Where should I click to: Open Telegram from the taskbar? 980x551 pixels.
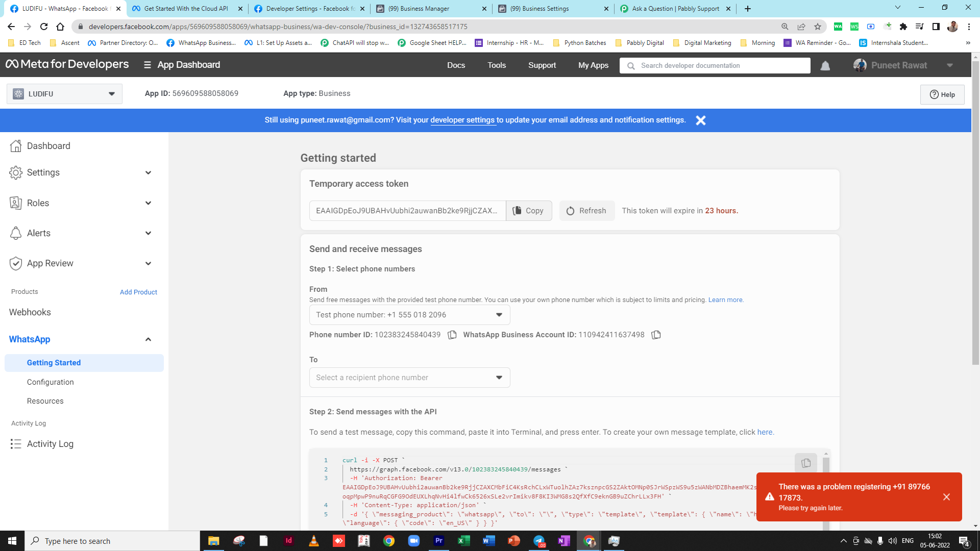539,541
